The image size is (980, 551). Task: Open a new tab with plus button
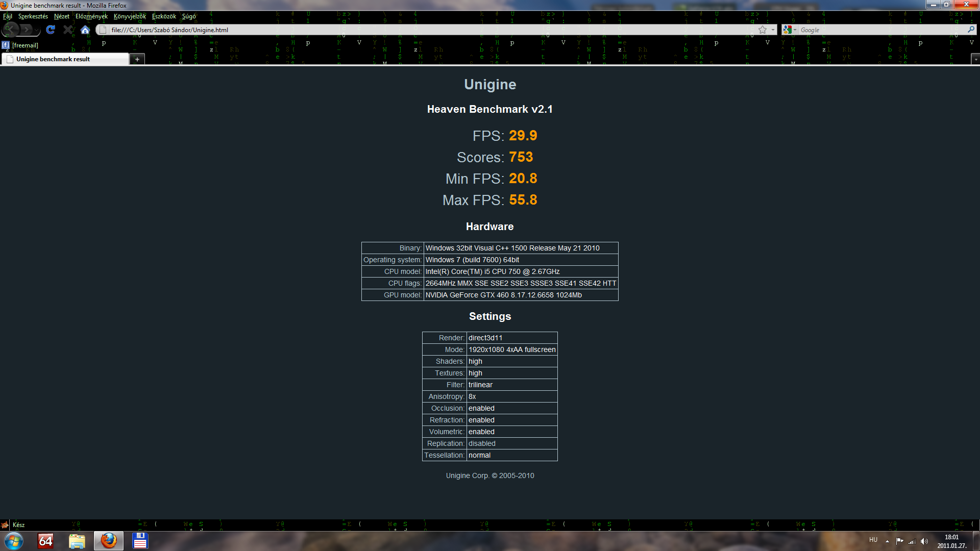pyautogui.click(x=137, y=59)
